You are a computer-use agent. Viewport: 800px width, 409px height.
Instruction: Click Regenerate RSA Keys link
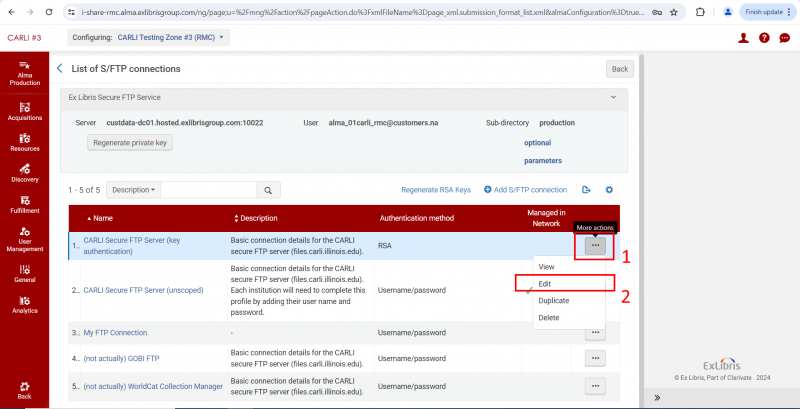[x=436, y=190]
